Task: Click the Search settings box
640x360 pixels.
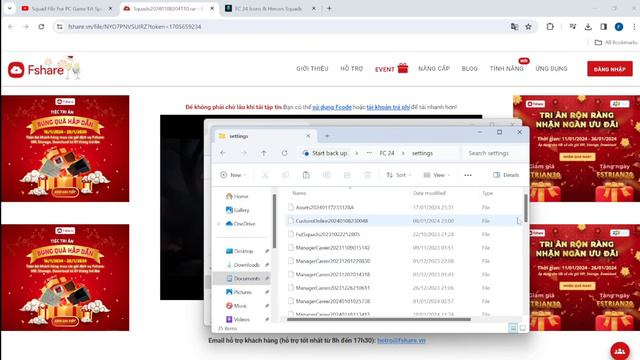Action: 494,153
